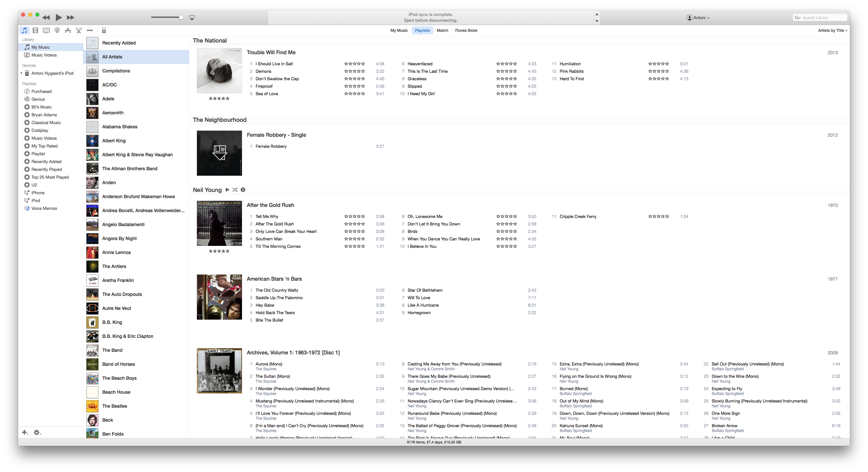Select the track Aurora (Mono)
This screenshot has width=868, height=472.
click(x=269, y=364)
